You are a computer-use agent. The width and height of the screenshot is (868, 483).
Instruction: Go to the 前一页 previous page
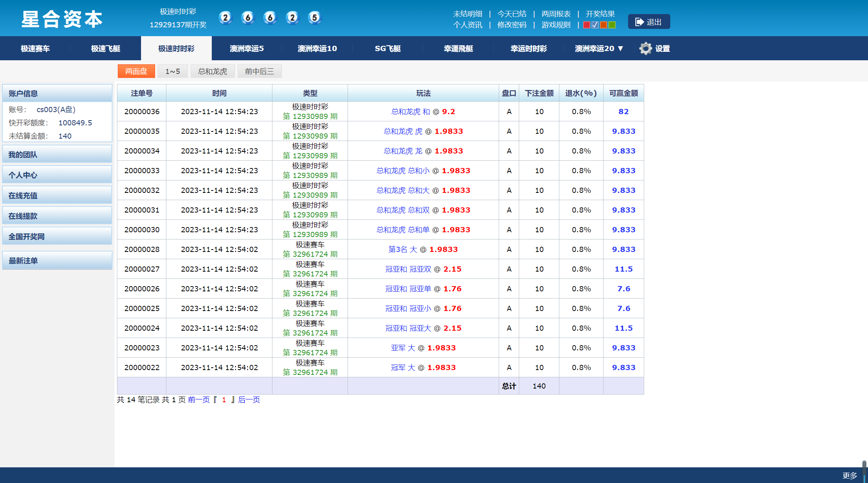199,399
